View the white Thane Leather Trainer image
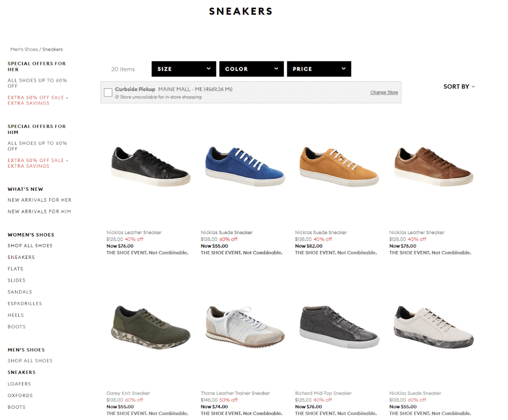 coord(245,327)
